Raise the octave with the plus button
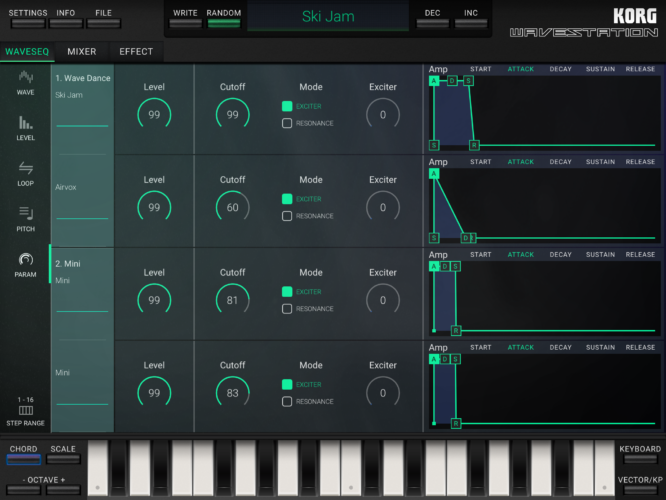The width and height of the screenshot is (666, 500). point(63,490)
